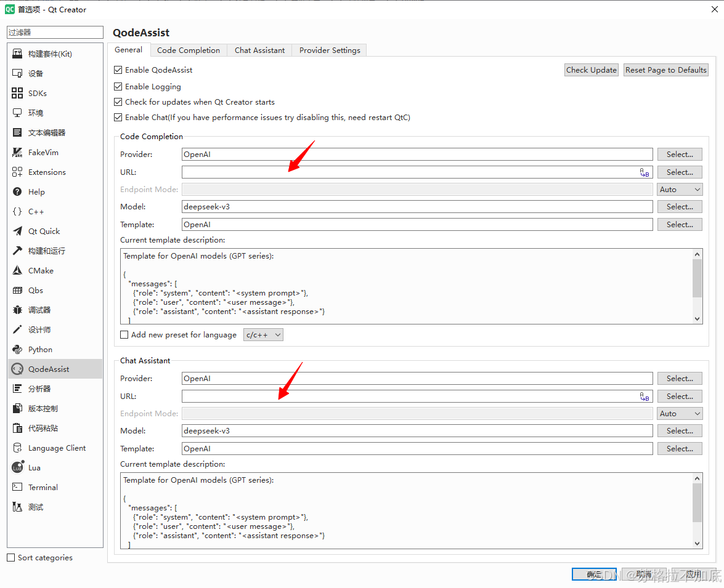Click the Code Completion template description scrollbar
Image resolution: width=724 pixels, height=588 pixels.
[x=697, y=278]
